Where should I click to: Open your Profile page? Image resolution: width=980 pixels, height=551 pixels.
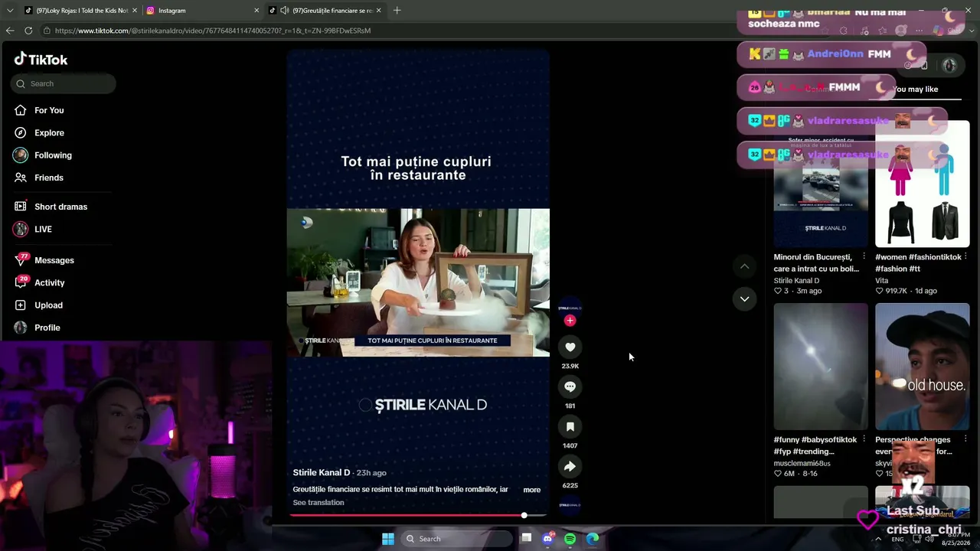(47, 328)
